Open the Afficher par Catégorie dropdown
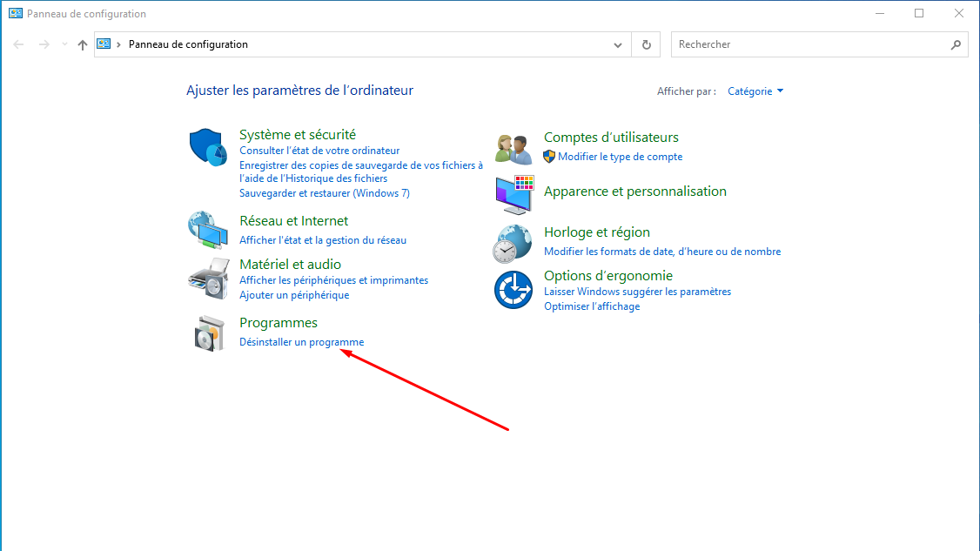The height and width of the screenshot is (551, 980). [755, 91]
